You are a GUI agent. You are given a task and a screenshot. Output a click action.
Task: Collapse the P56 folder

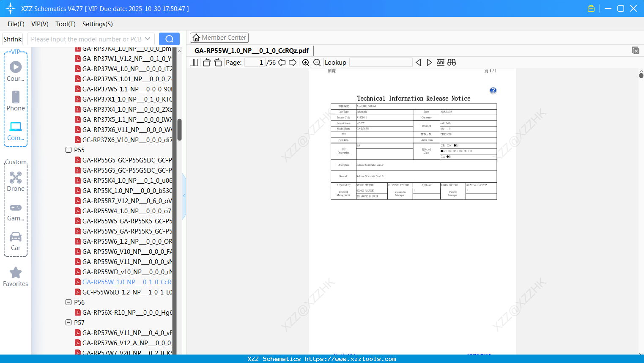pos(69,302)
